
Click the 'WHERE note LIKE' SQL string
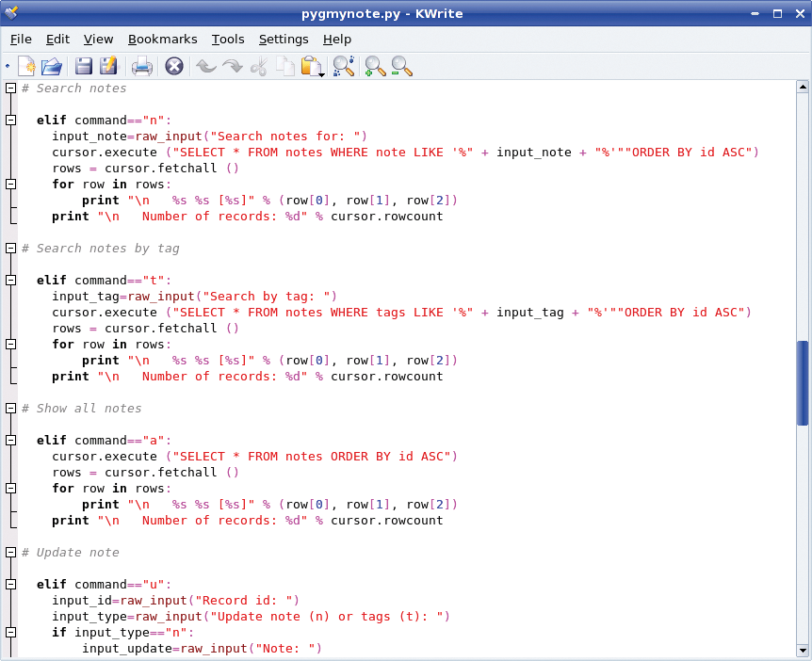point(322,153)
